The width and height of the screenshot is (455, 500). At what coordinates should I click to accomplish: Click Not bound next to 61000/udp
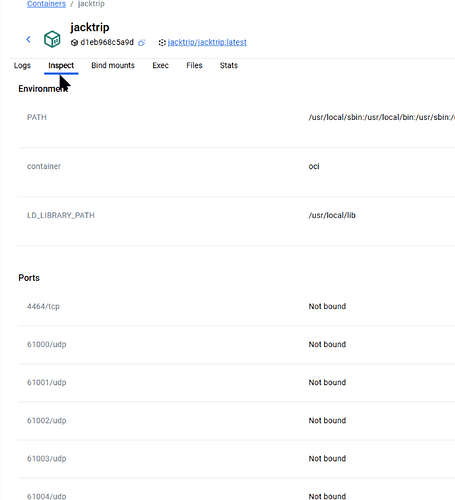pyautogui.click(x=327, y=344)
